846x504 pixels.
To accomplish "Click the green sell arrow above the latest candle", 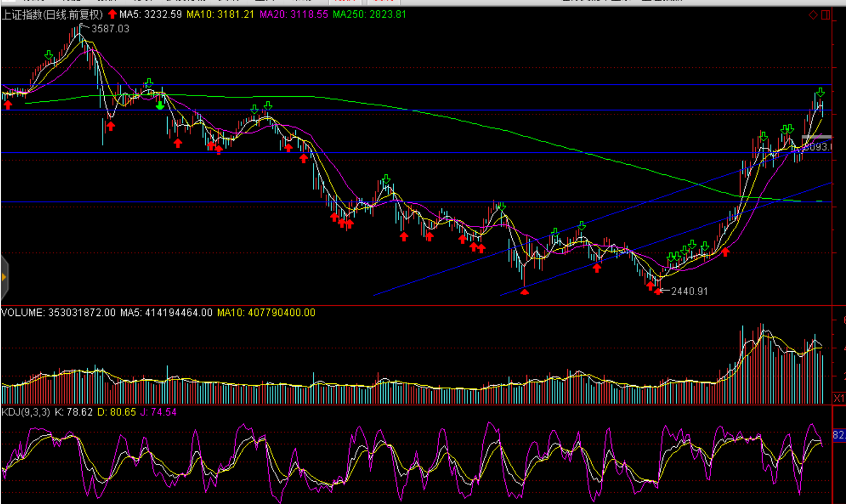I will pyautogui.click(x=820, y=92).
